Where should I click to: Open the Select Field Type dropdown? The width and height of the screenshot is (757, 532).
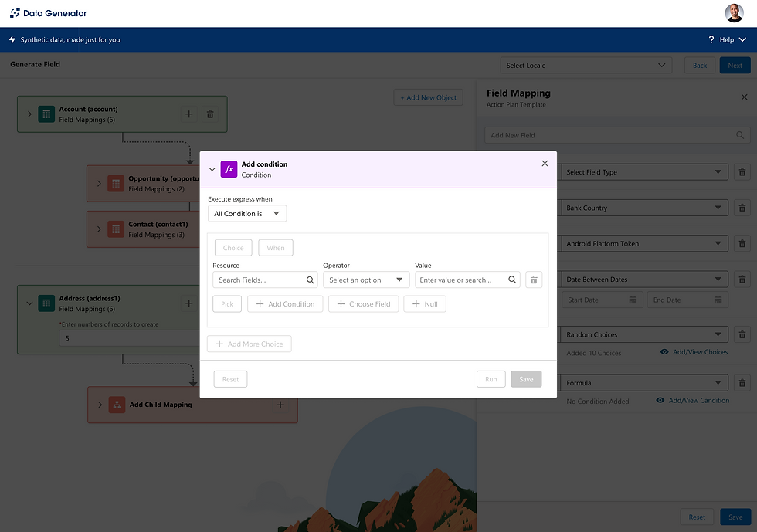click(x=644, y=172)
